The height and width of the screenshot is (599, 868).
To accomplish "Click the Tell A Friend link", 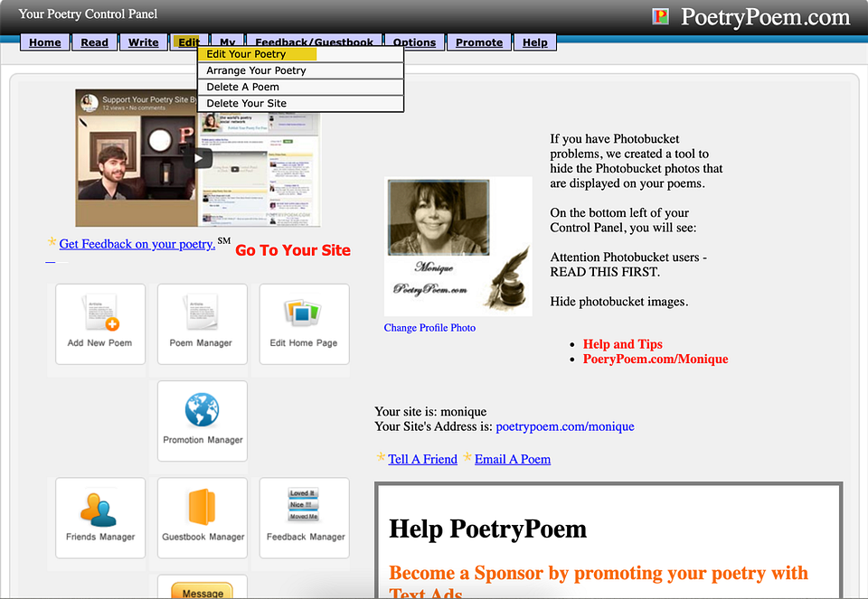I will click(x=422, y=459).
